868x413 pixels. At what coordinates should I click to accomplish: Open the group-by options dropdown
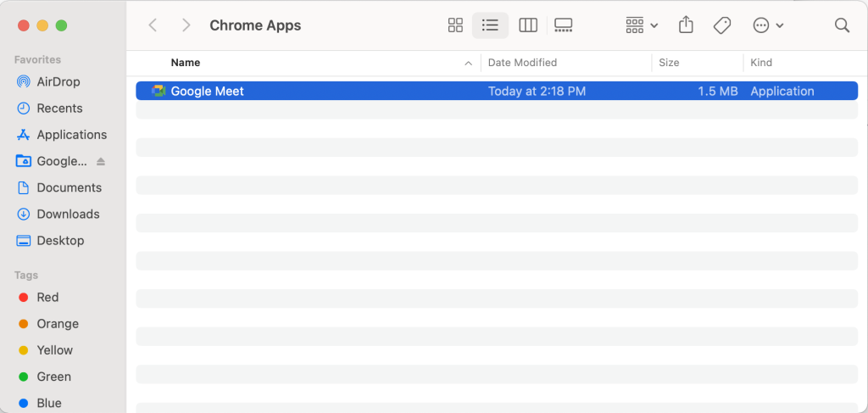click(641, 25)
